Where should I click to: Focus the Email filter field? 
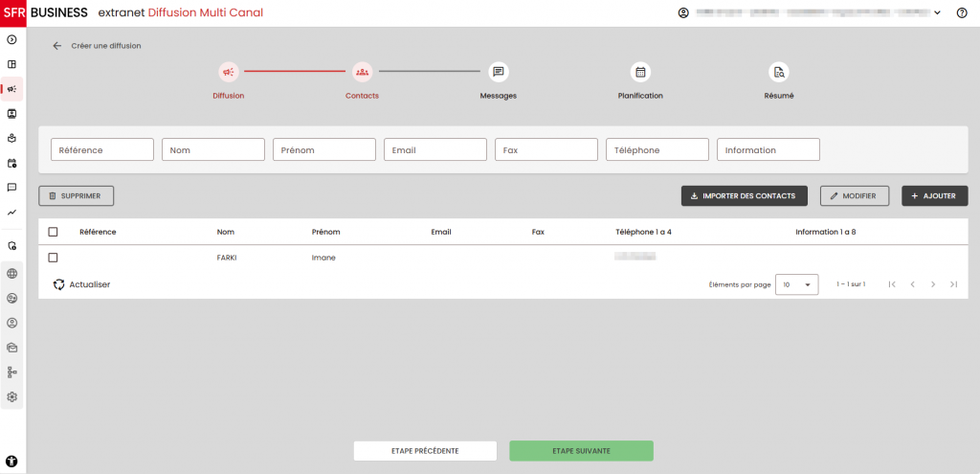(x=435, y=149)
